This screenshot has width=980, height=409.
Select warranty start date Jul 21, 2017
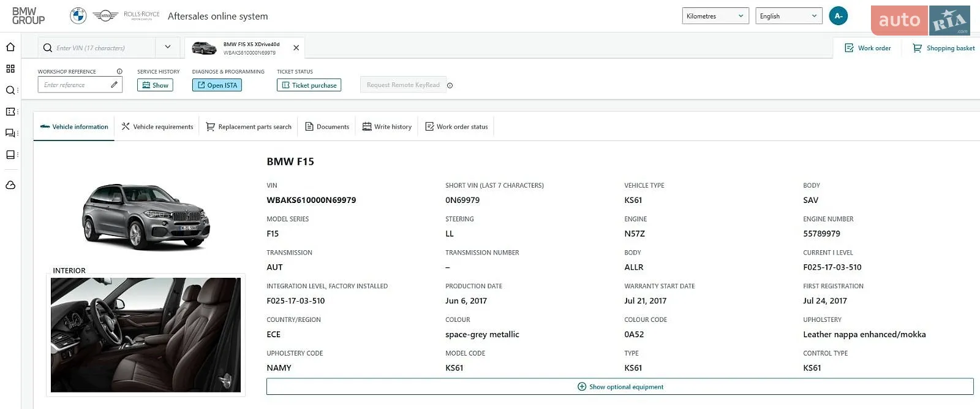click(645, 300)
